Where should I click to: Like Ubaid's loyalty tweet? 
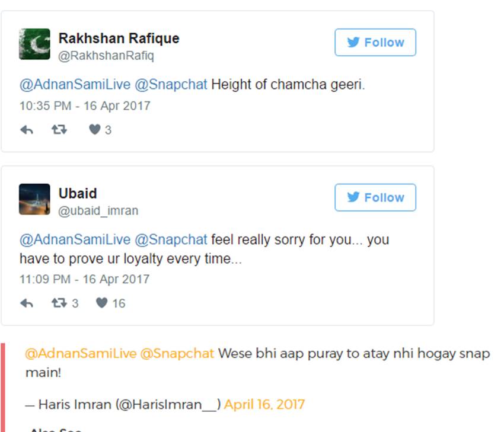(102, 303)
